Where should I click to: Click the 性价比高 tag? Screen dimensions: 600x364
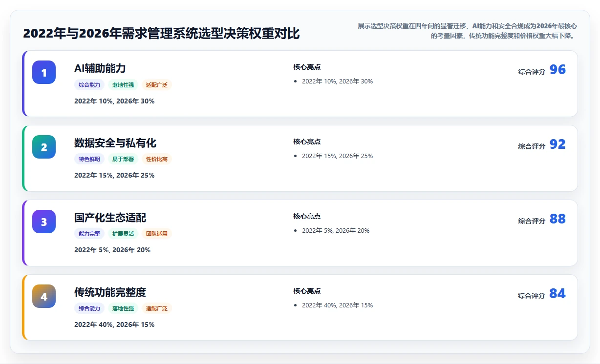(157, 159)
